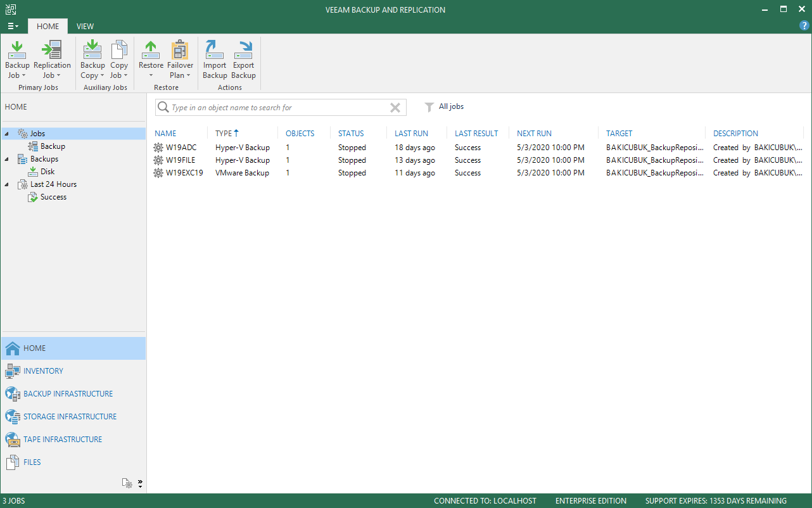Select Disk under Backups
812x508 pixels.
pos(48,172)
